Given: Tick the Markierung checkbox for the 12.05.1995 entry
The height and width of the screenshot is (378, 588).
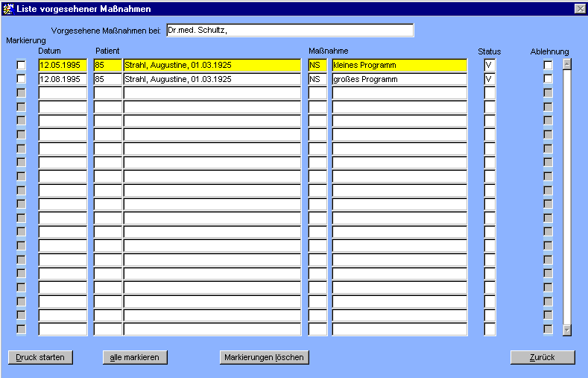Looking at the screenshot, I should pyautogui.click(x=21, y=66).
